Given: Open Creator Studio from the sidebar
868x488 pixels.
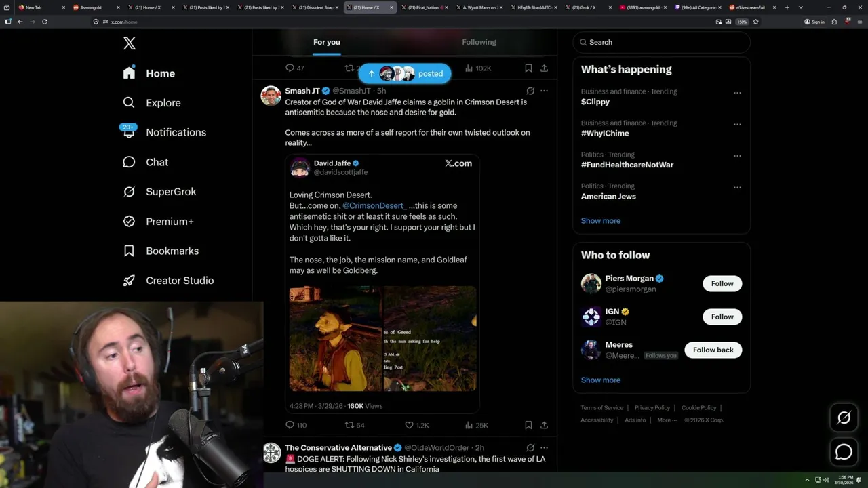Looking at the screenshot, I should coord(168,281).
